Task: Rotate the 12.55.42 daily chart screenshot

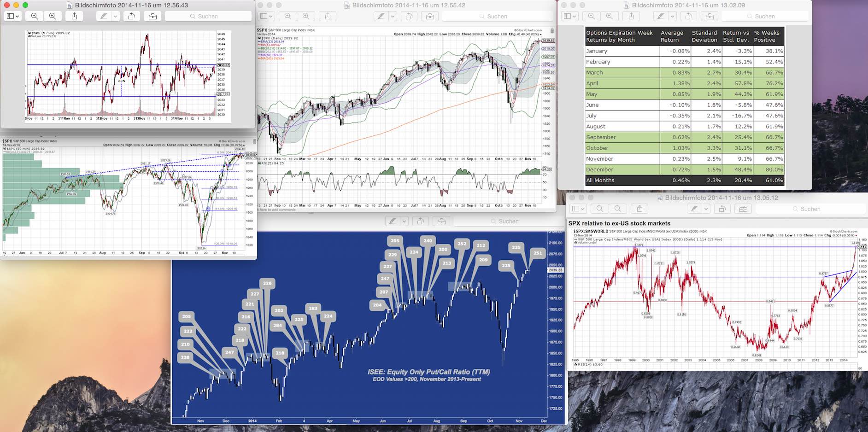Action: point(408,16)
